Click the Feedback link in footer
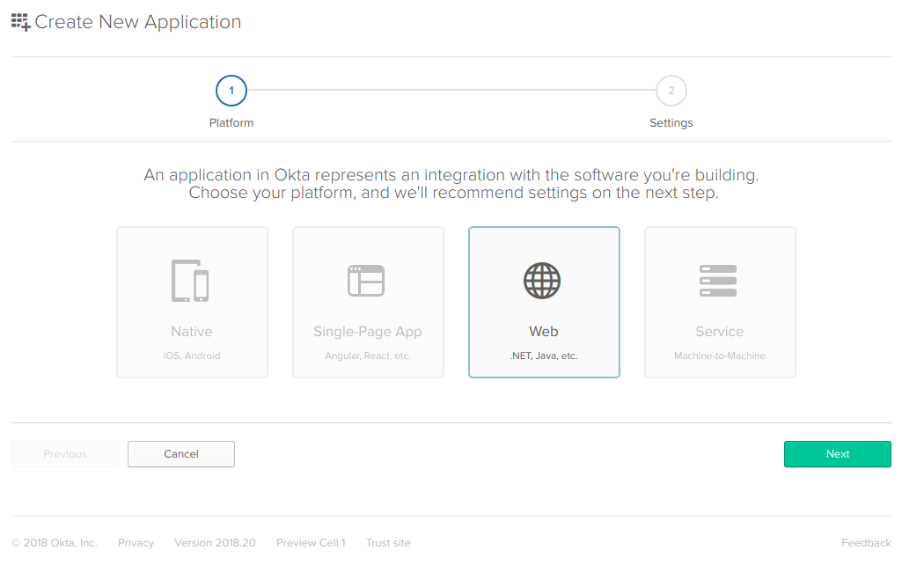The height and width of the screenshot is (572, 924). coord(866,543)
